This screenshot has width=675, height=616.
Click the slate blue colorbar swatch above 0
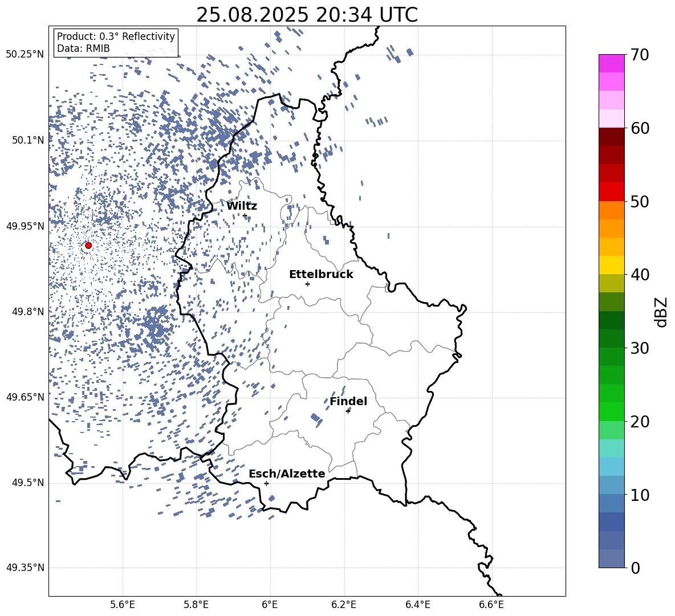click(x=611, y=558)
